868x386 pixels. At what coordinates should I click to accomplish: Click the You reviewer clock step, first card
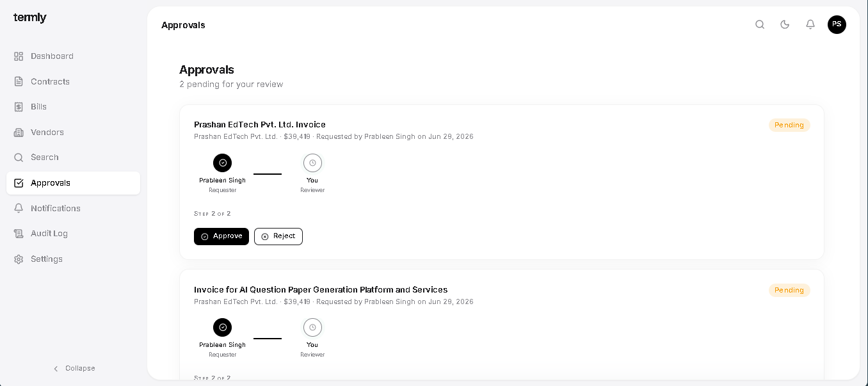tap(312, 163)
